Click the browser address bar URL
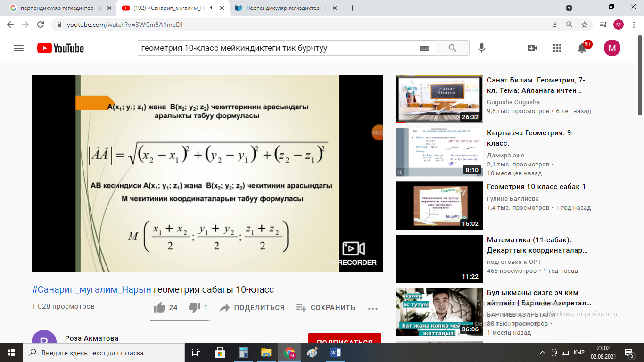This screenshot has height=362, width=644. pos(124,25)
